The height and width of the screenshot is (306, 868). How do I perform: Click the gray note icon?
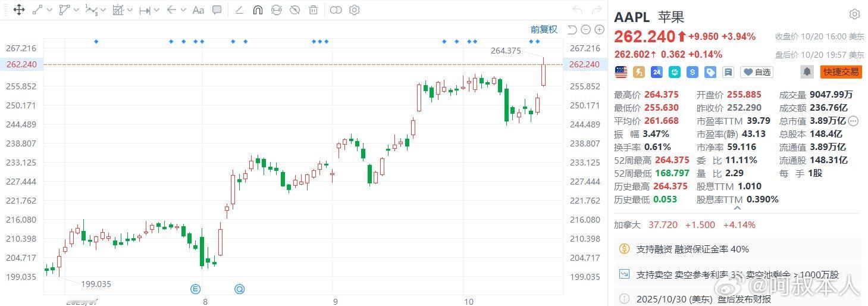click(x=728, y=72)
